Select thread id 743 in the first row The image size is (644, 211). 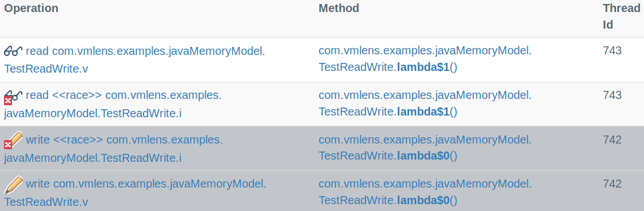point(613,51)
